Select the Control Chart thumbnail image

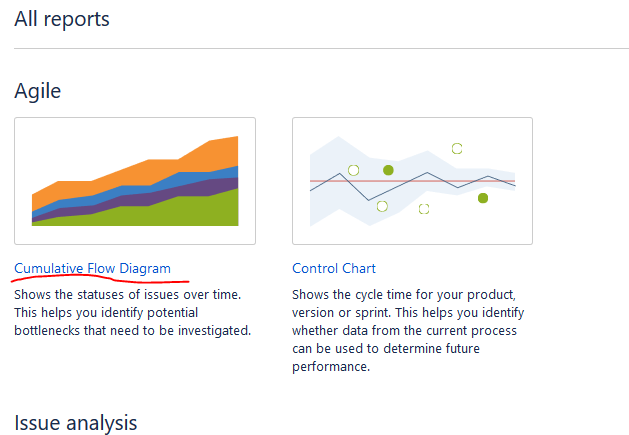tap(412, 181)
